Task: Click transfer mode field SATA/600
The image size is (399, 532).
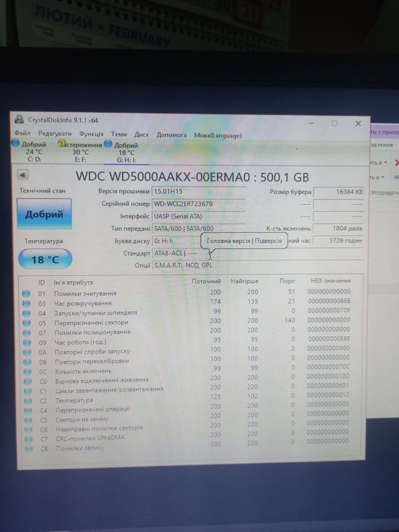Action: [x=199, y=229]
